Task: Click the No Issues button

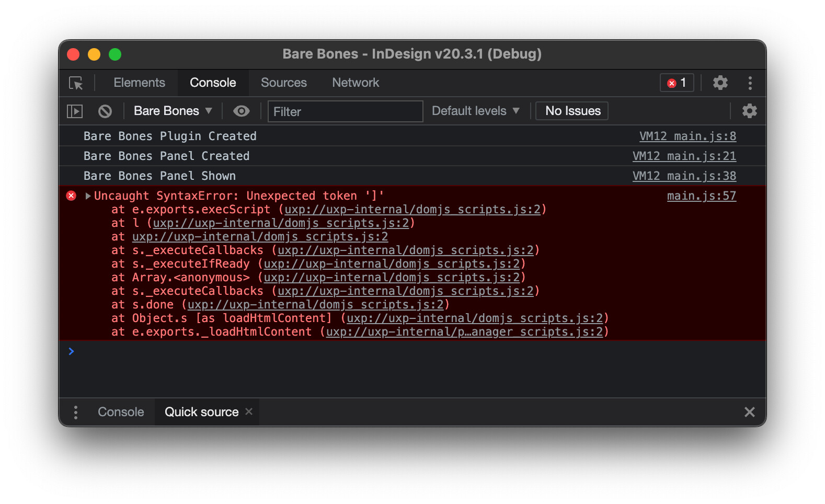Action: pyautogui.click(x=572, y=111)
